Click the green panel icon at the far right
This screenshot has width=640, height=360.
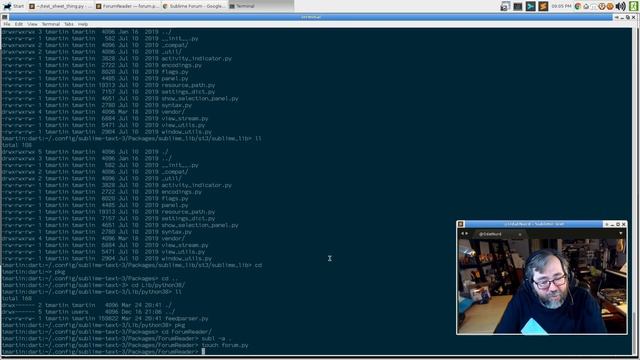coord(634,6)
